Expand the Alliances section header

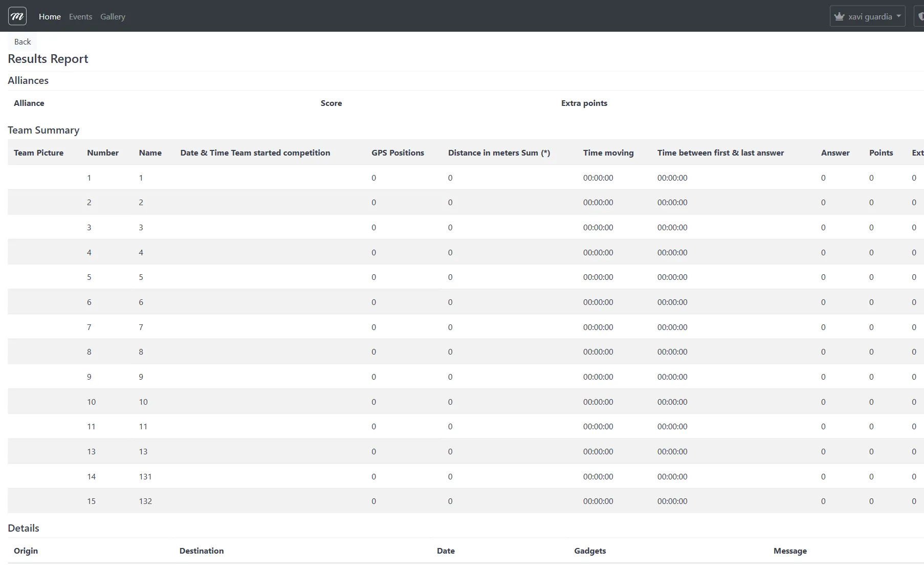28,80
